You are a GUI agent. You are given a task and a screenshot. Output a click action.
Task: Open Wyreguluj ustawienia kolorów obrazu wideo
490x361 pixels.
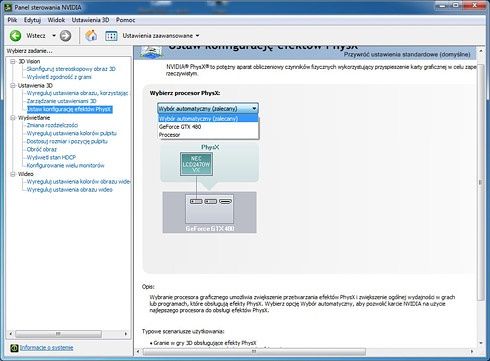(79, 182)
